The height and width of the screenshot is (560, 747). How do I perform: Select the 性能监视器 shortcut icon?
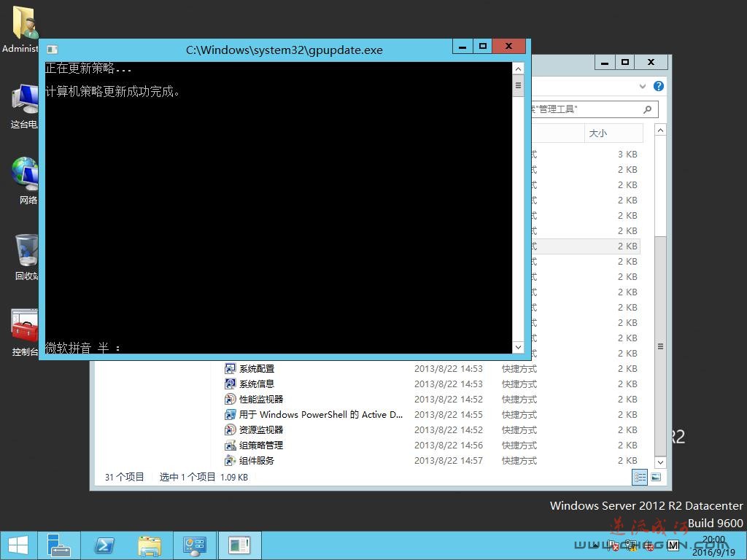coord(230,399)
